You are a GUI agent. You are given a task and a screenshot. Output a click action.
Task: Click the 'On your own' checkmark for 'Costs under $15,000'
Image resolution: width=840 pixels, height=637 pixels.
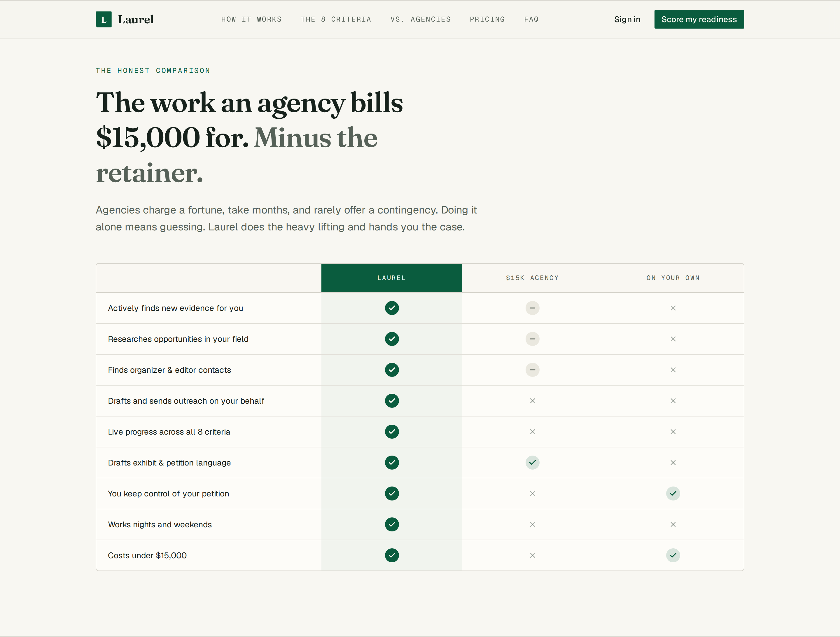tap(673, 555)
